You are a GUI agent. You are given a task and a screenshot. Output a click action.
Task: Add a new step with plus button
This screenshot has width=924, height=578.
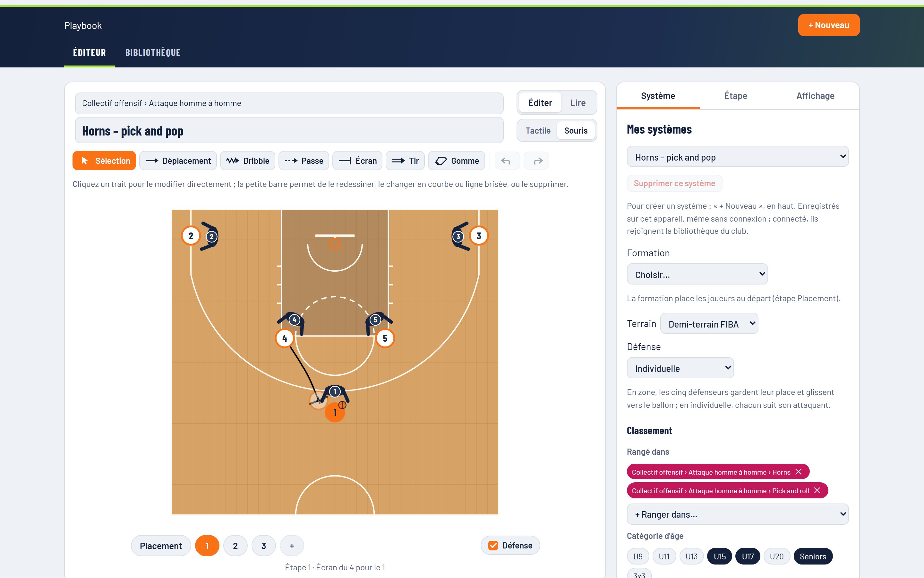pyautogui.click(x=292, y=546)
